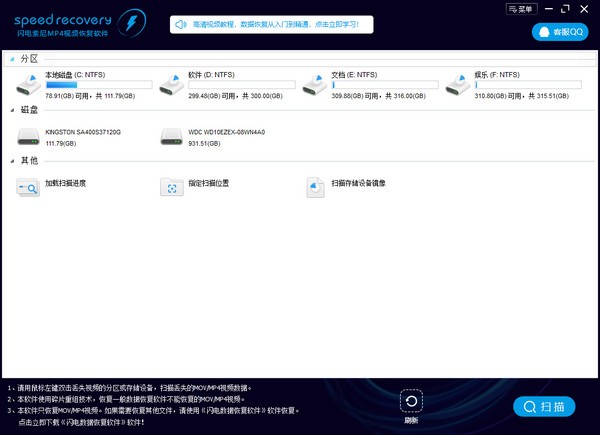Select the WDC WD10EZEX disk icon

[173, 136]
